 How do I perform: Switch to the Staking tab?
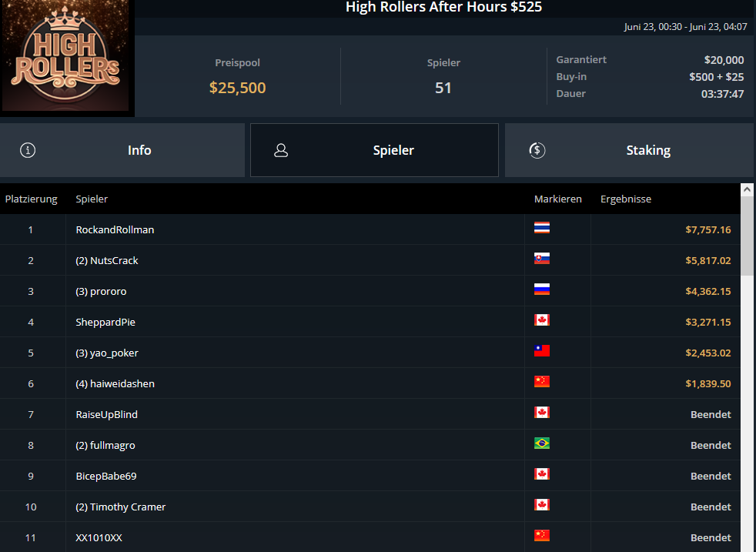629,150
